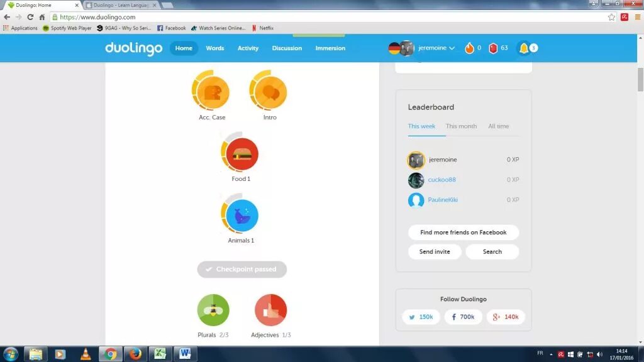Expand the jeremoine account dropdown
The width and height of the screenshot is (644, 362).
pos(433,47)
